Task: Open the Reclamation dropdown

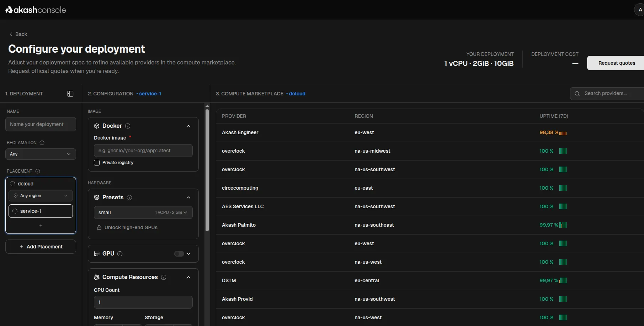Action: (x=41, y=154)
